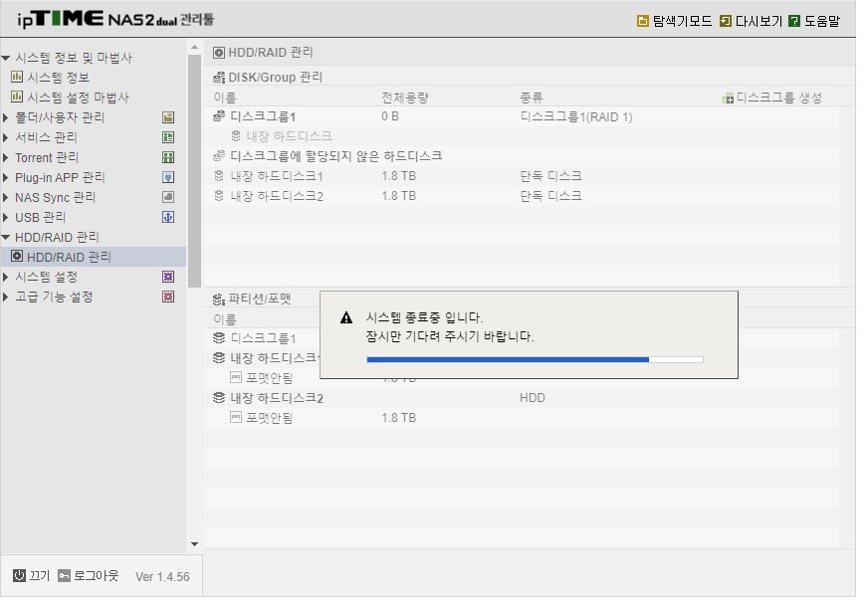
Task: Select 내장 하드디스크2 in unassigned disk list
Action: (x=522, y=196)
